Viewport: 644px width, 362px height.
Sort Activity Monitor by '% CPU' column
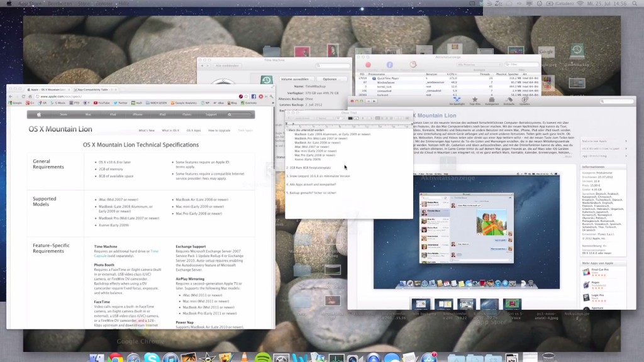452,74
